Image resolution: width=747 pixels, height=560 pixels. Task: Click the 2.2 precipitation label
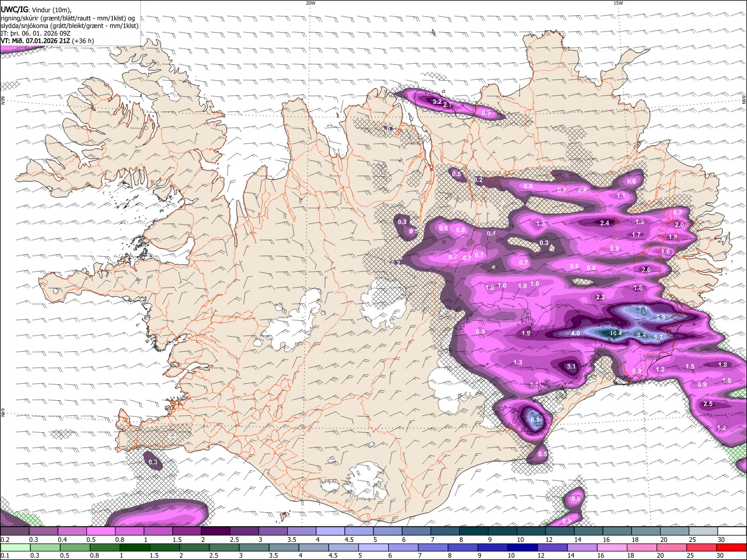point(601,297)
